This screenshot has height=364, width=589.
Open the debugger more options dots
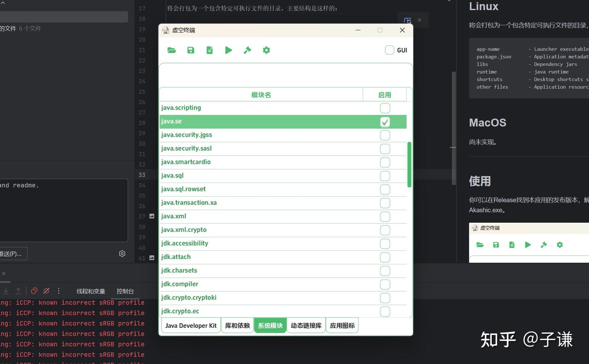pyautogui.click(x=58, y=291)
